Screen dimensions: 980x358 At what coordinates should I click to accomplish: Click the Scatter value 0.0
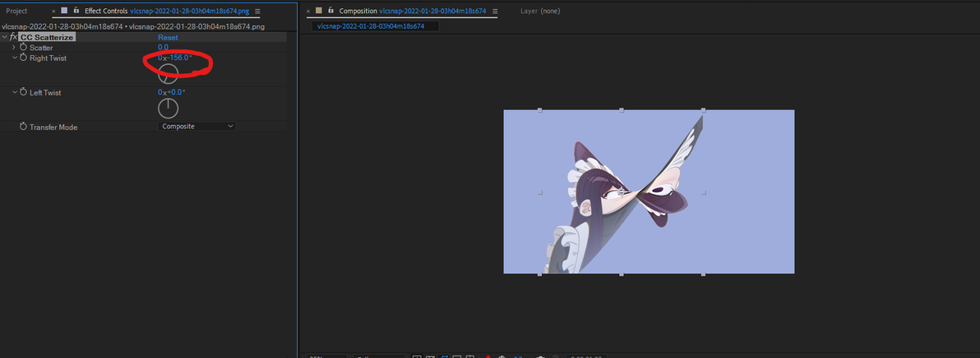click(163, 48)
